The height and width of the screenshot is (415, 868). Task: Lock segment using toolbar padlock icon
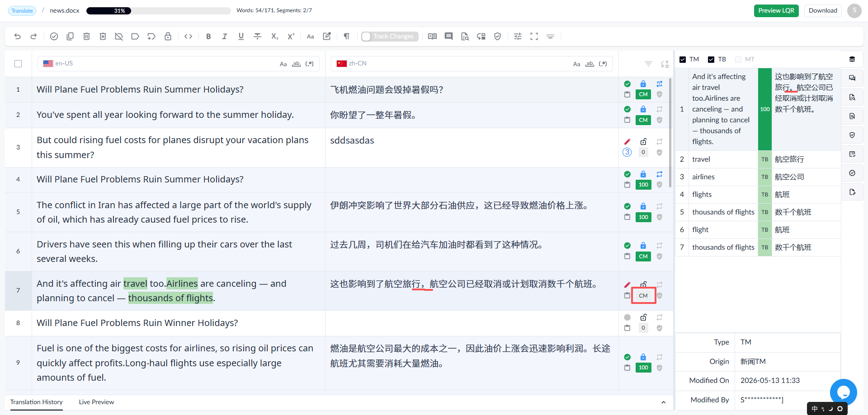click(168, 37)
